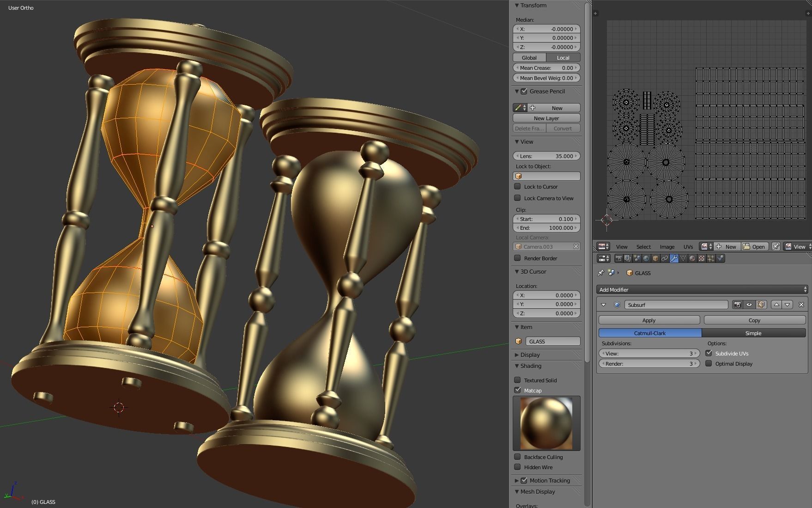Click grease pencil datablock browse icon
This screenshot has height=508, width=812.
pos(520,108)
